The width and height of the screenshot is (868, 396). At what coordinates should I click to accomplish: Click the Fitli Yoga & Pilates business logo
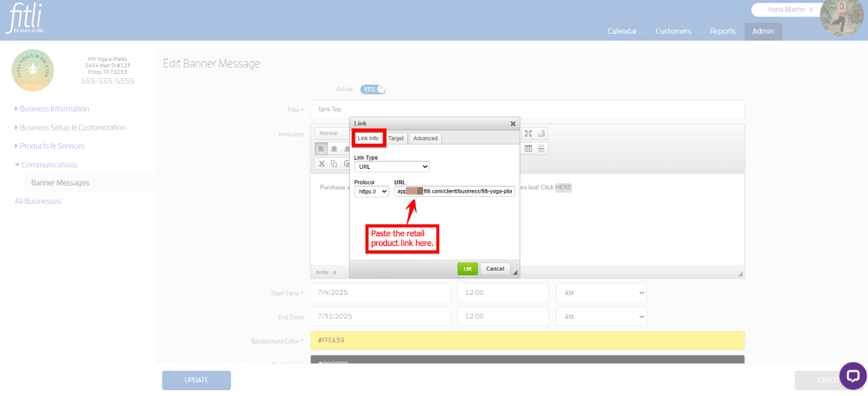coord(33,70)
